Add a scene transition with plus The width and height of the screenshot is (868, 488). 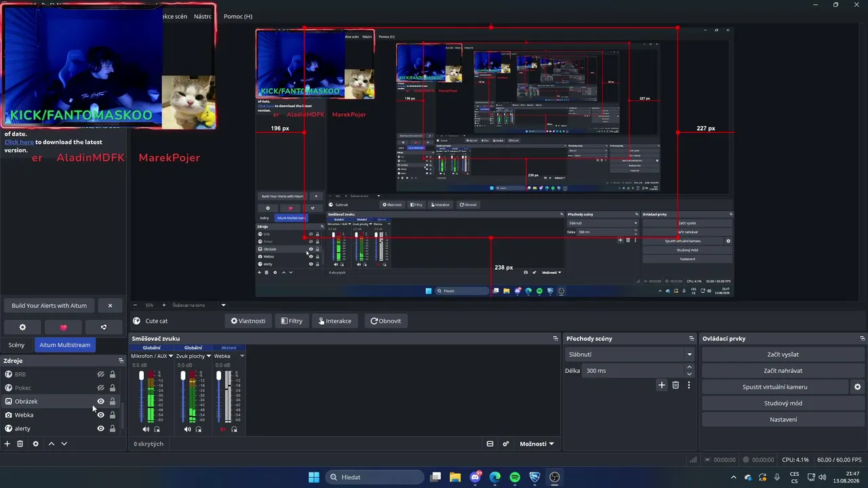(x=662, y=385)
